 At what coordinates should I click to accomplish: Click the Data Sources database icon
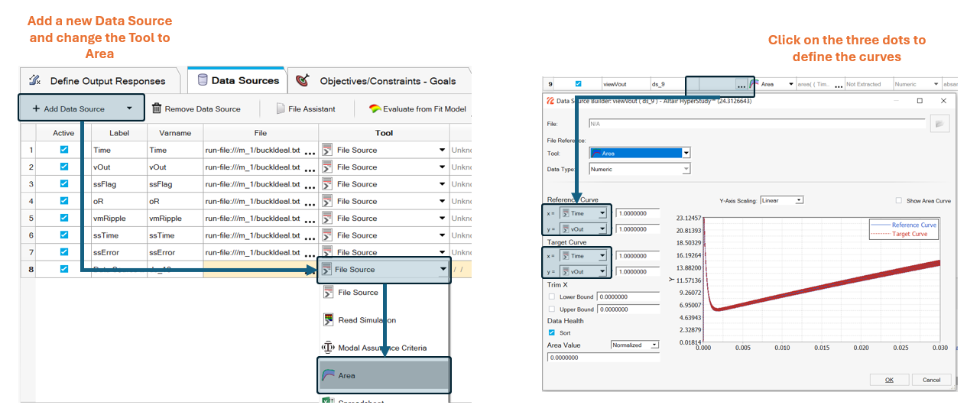point(203,79)
